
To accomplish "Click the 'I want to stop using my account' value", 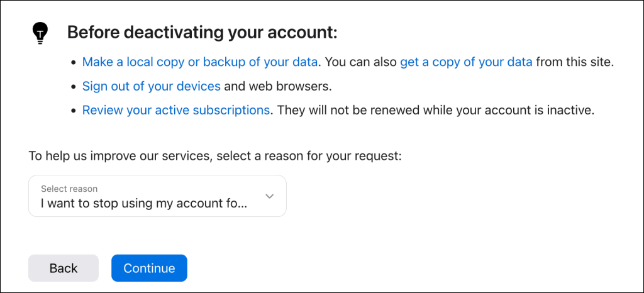I will tap(144, 203).
